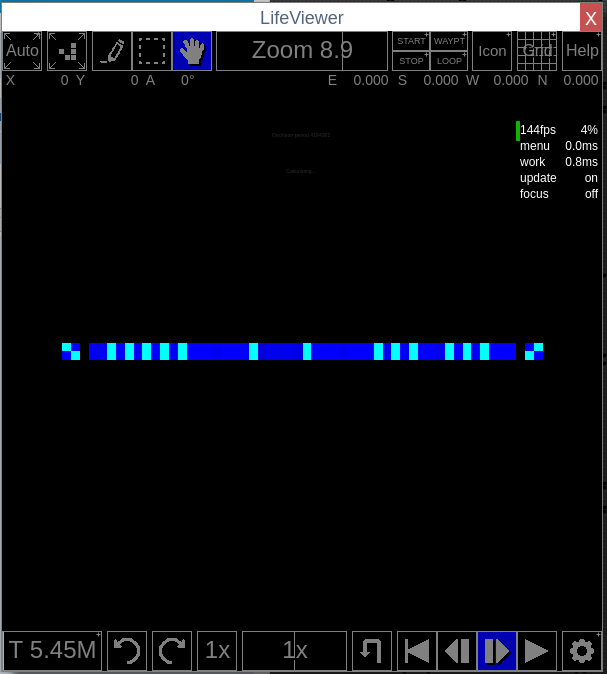The height and width of the screenshot is (674, 607).
Task: Click the 'menu 0.0ms' timing entry
Action: (x=558, y=146)
